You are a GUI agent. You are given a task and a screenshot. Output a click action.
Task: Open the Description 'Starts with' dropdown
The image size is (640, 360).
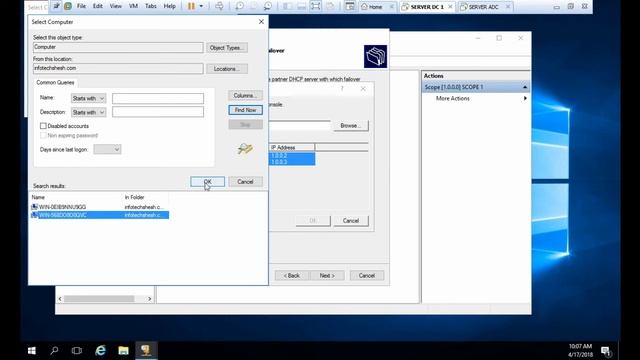tap(88, 112)
